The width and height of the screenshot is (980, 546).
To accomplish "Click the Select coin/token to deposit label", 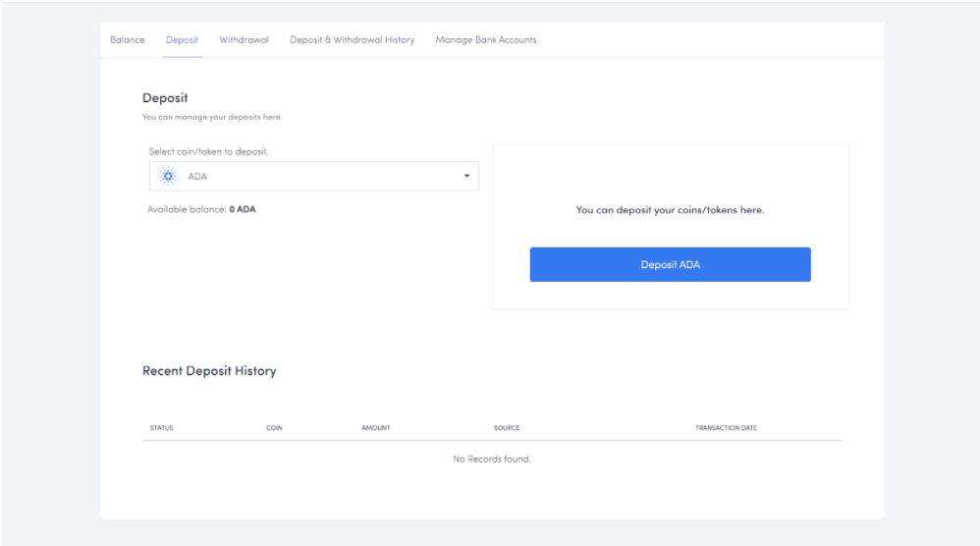I will pyautogui.click(x=207, y=151).
